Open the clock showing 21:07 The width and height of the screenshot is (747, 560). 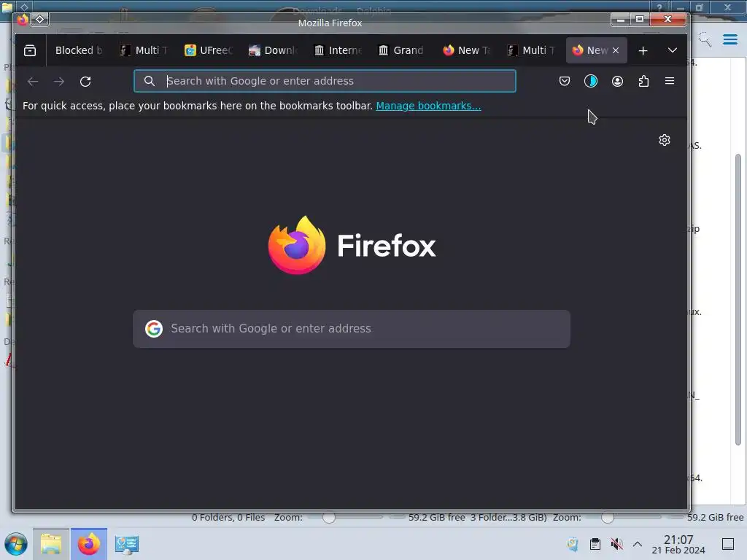pyautogui.click(x=678, y=544)
